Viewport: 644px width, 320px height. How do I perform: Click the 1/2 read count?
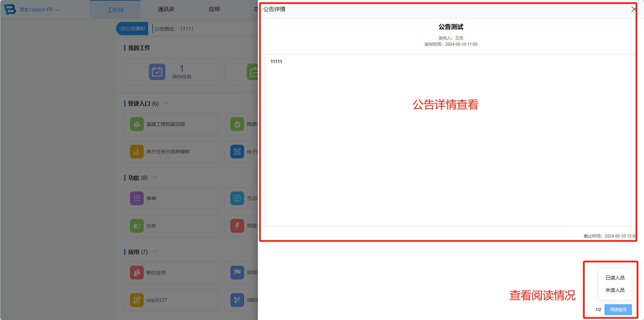pyautogui.click(x=598, y=310)
